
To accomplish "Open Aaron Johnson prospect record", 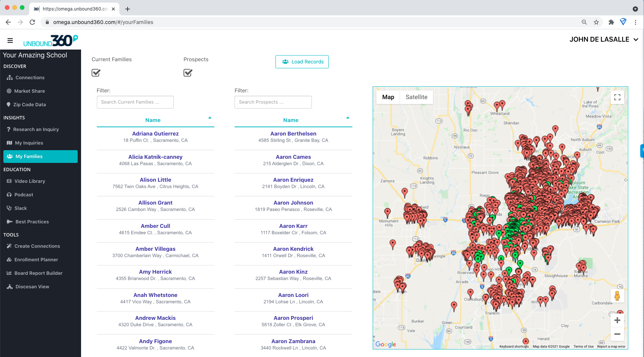I will 293,203.
